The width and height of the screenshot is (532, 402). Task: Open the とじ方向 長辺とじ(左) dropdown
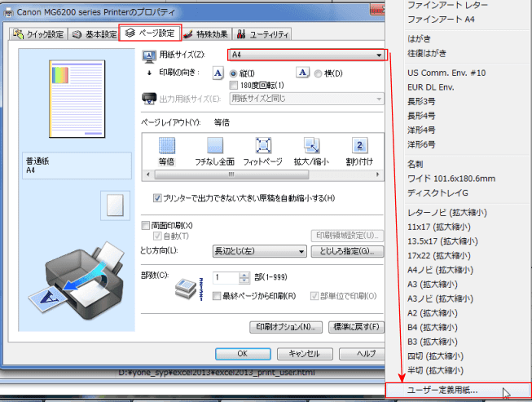coord(260,251)
